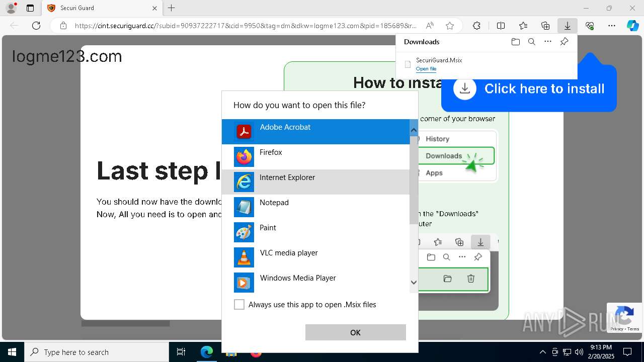Click the Edge Downloads toolbar button
Image resolution: width=644 pixels, height=362 pixels.
[x=568, y=26]
